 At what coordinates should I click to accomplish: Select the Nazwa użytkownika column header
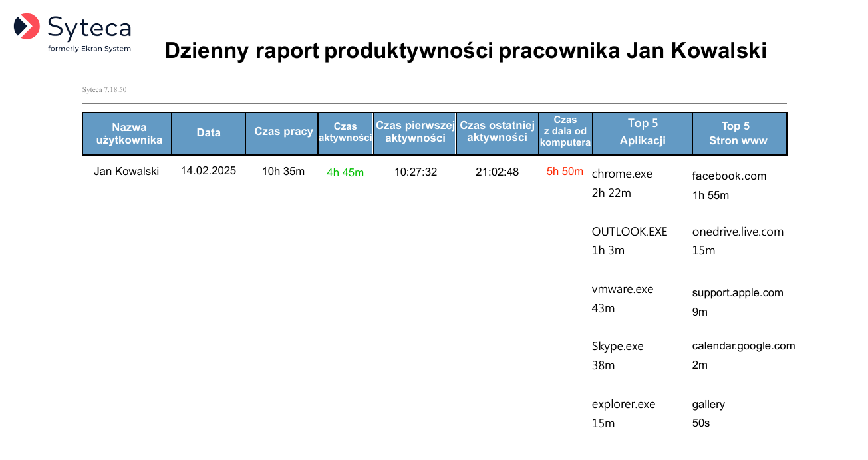pos(127,134)
